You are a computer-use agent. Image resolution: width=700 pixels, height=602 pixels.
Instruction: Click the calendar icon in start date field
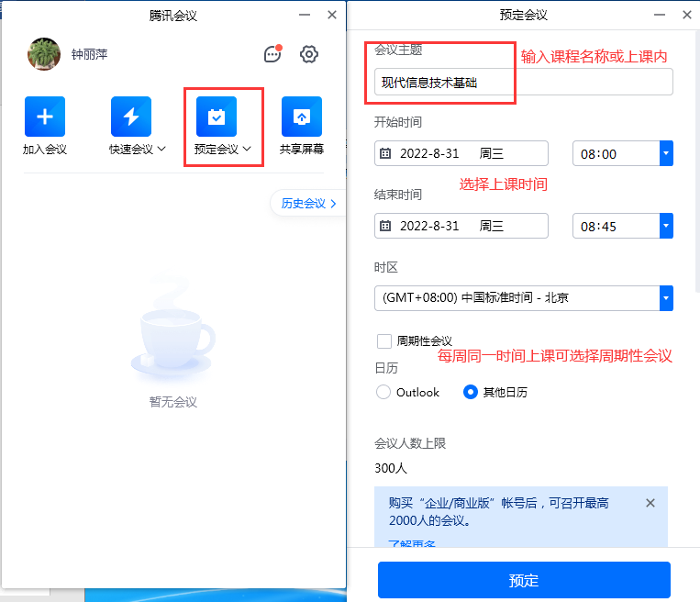pos(385,153)
